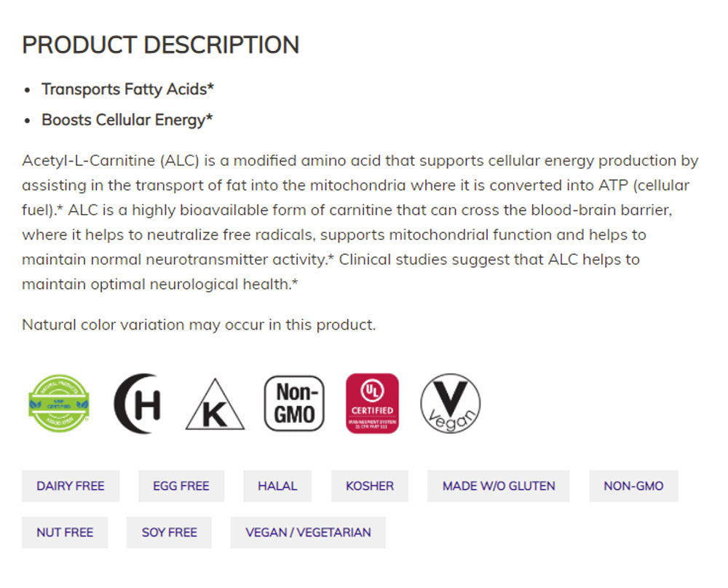Screen dimensions: 728x588
Task: Click the Transports Fatty Acids bullet point
Action: 128,90
